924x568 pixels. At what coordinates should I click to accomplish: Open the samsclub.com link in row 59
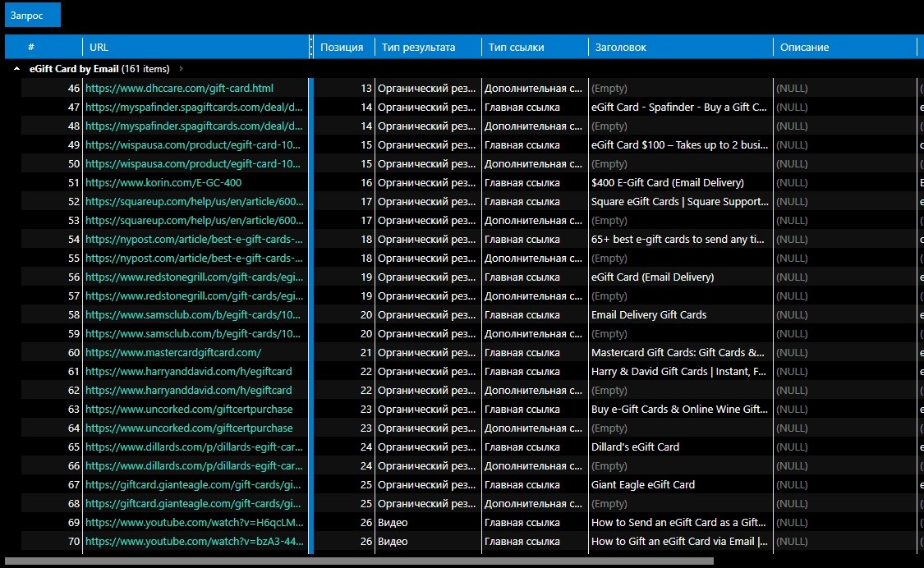click(193, 333)
